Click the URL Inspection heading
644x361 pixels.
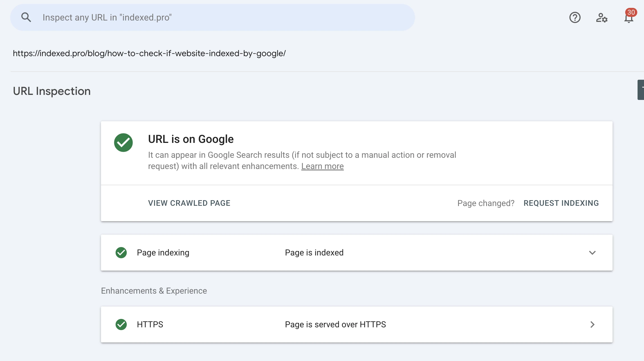click(52, 91)
